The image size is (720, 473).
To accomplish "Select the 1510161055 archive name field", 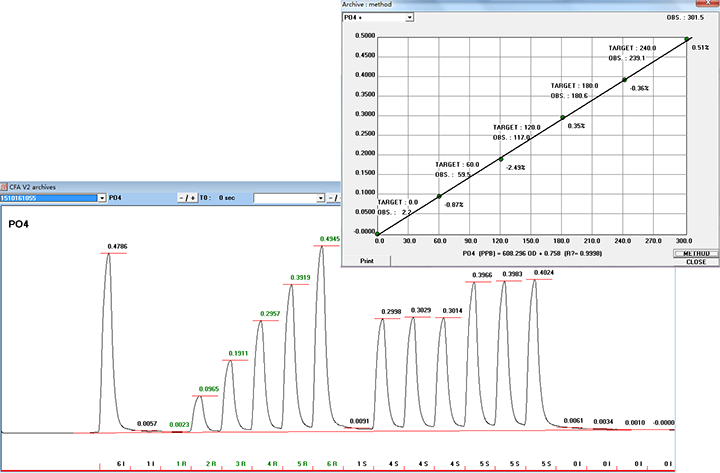I will [x=52, y=198].
